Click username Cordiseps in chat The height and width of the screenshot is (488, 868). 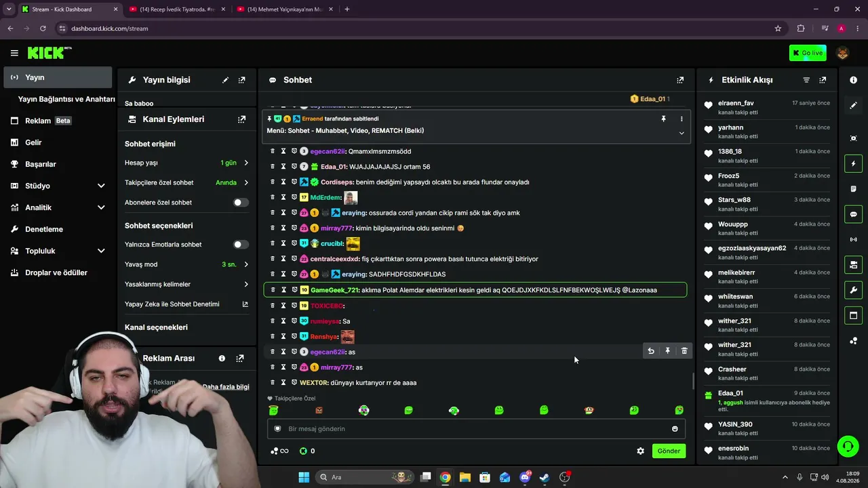pos(336,182)
